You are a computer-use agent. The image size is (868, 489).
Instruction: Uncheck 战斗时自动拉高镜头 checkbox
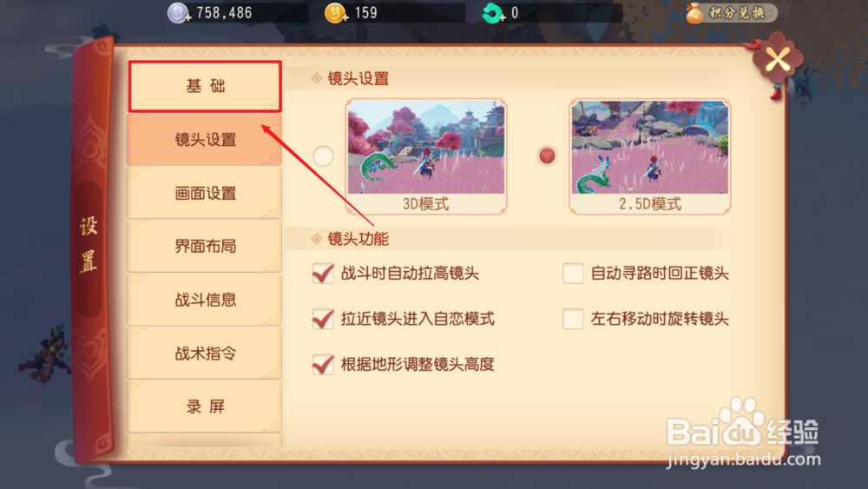pyautogui.click(x=323, y=274)
